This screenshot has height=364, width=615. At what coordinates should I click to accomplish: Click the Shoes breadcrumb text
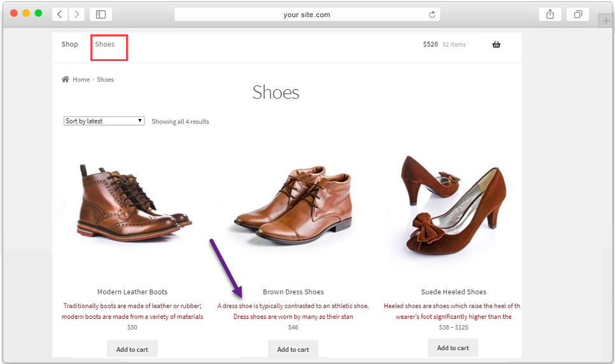point(105,80)
